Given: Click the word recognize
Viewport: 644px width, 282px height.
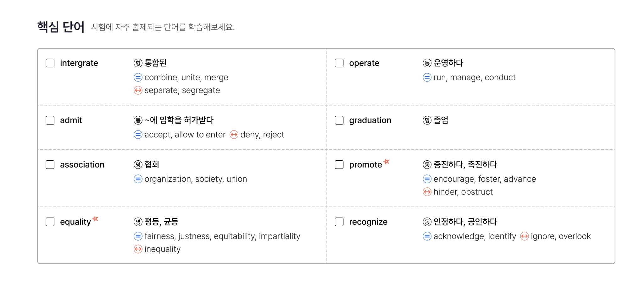Looking at the screenshot, I should pyautogui.click(x=368, y=222).
